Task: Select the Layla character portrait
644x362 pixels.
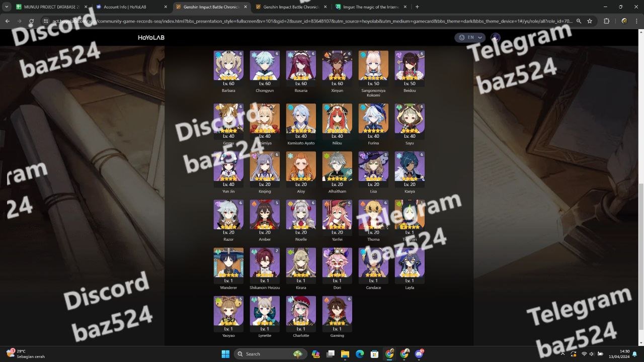Action: pos(410,266)
